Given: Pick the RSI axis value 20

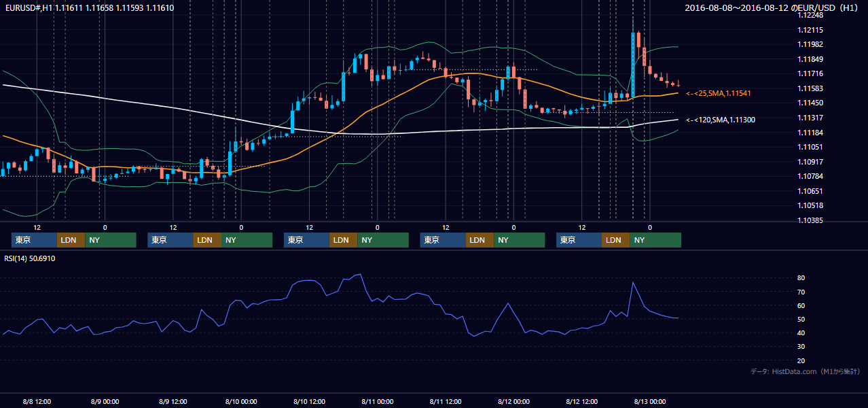Looking at the screenshot, I should point(801,360).
